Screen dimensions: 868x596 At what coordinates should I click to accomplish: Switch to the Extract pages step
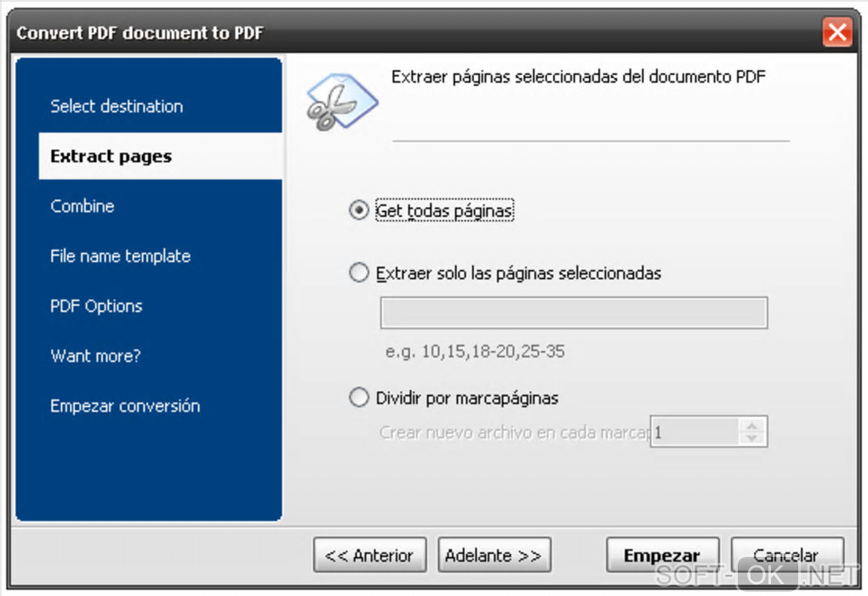111,157
